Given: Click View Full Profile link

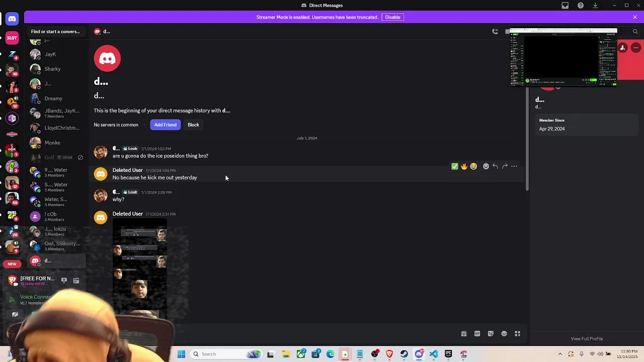Looking at the screenshot, I should 587,339.
